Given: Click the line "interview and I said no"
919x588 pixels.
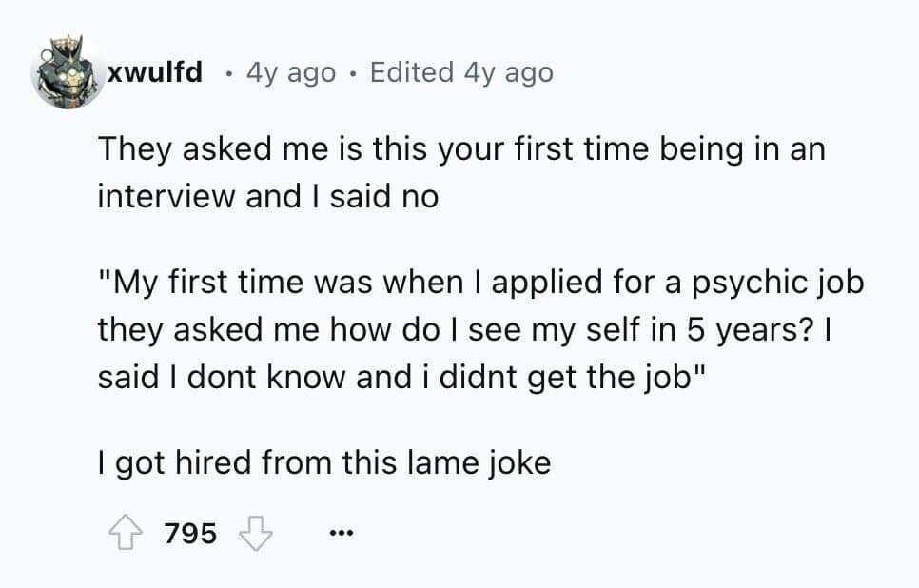Looking at the screenshot, I should point(268,195).
